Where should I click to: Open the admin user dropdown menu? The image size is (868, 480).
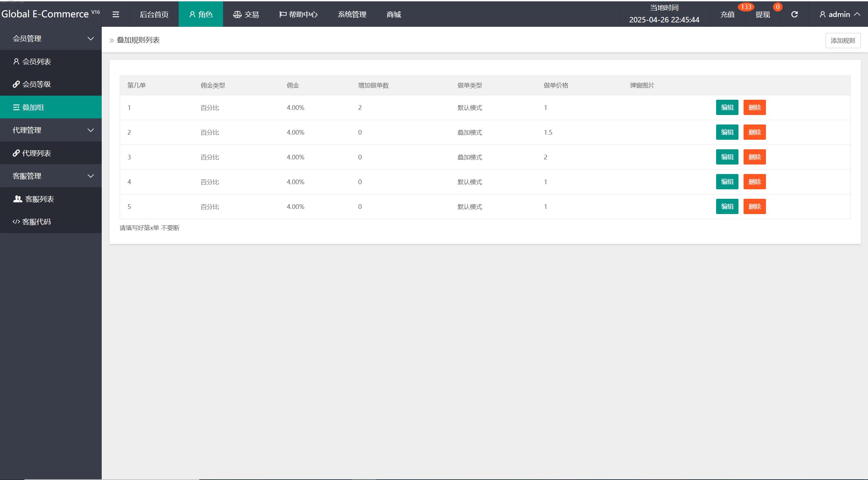[840, 14]
